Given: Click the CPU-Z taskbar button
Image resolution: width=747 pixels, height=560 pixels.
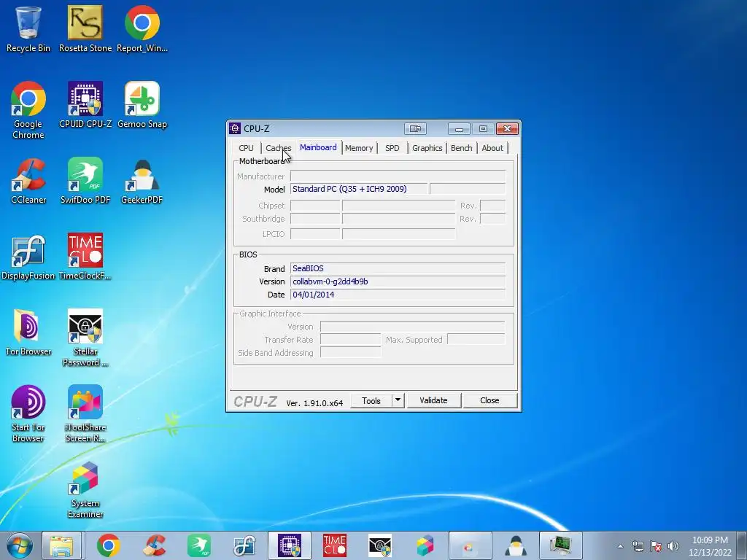Looking at the screenshot, I should pyautogui.click(x=290, y=545).
